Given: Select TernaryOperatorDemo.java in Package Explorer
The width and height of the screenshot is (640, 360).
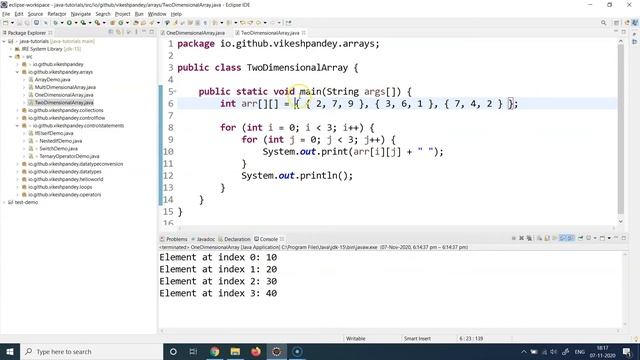Looking at the screenshot, I should click(x=69, y=156).
